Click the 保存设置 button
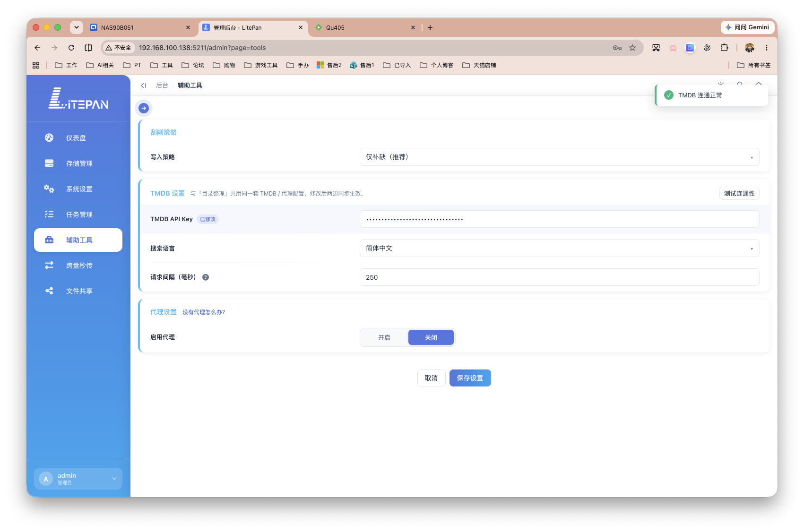The width and height of the screenshot is (804, 532). 470,378
